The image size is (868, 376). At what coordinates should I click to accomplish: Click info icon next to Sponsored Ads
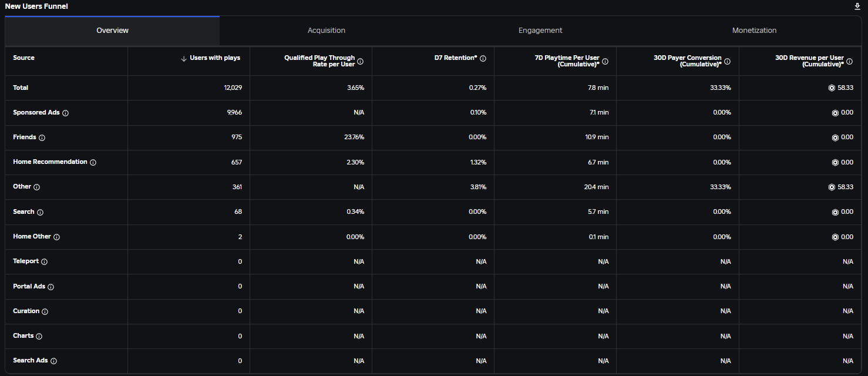(x=65, y=113)
